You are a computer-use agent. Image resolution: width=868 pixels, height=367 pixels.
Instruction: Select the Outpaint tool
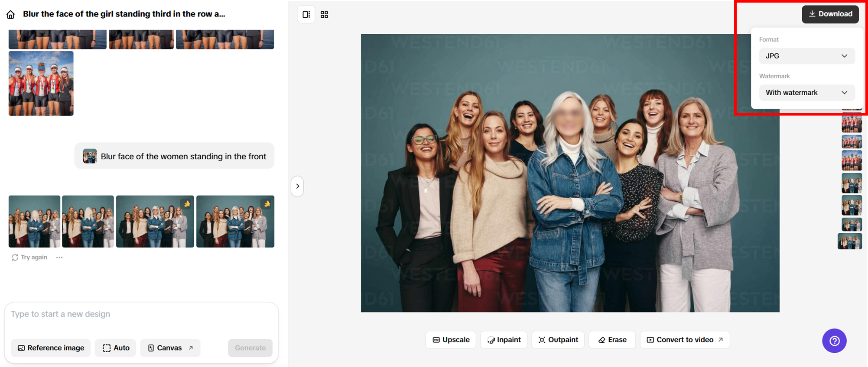558,340
